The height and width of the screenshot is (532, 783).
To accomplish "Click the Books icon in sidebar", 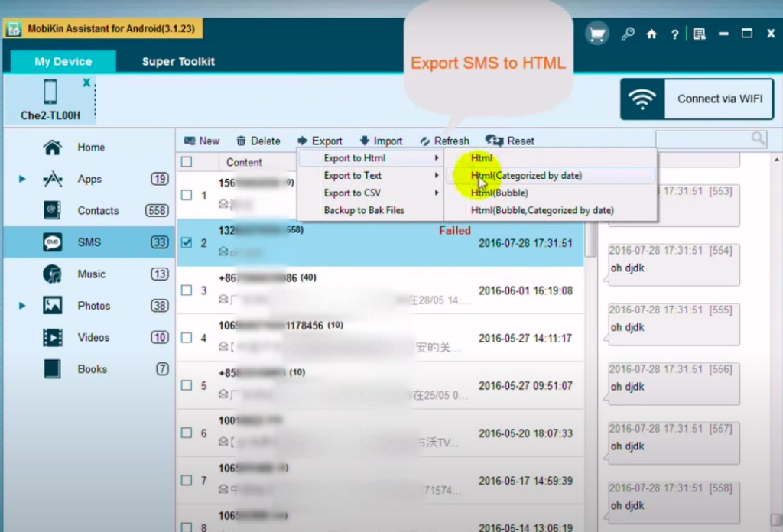I will [x=52, y=368].
